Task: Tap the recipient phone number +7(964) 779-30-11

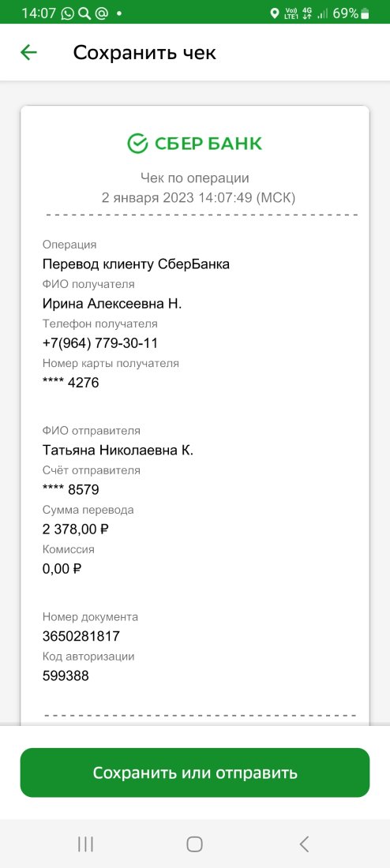Action: [100, 343]
